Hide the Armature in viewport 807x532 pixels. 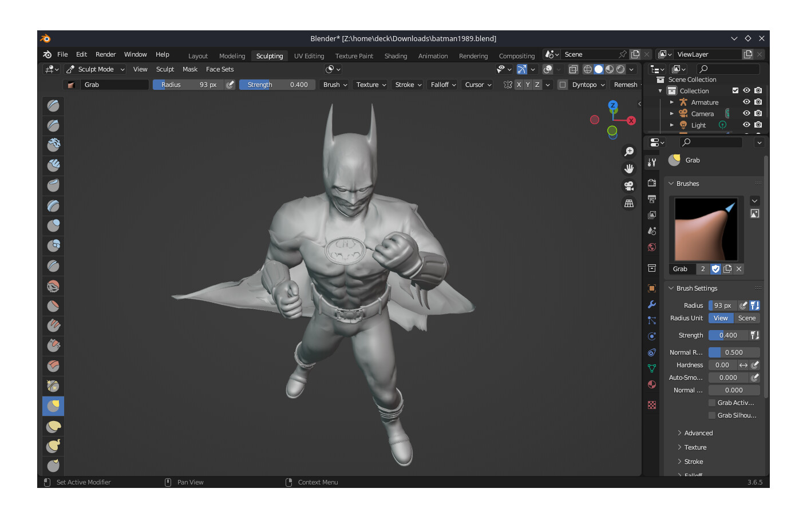[746, 102]
